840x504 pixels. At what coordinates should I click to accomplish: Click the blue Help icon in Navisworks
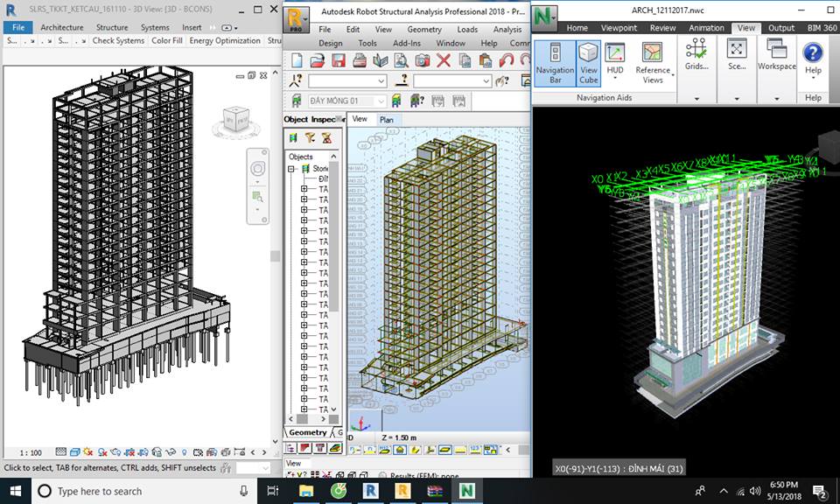click(813, 53)
